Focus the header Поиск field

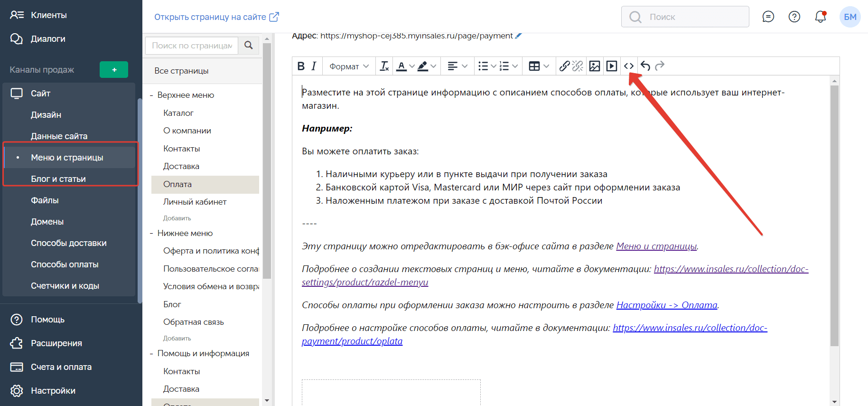pos(685,17)
